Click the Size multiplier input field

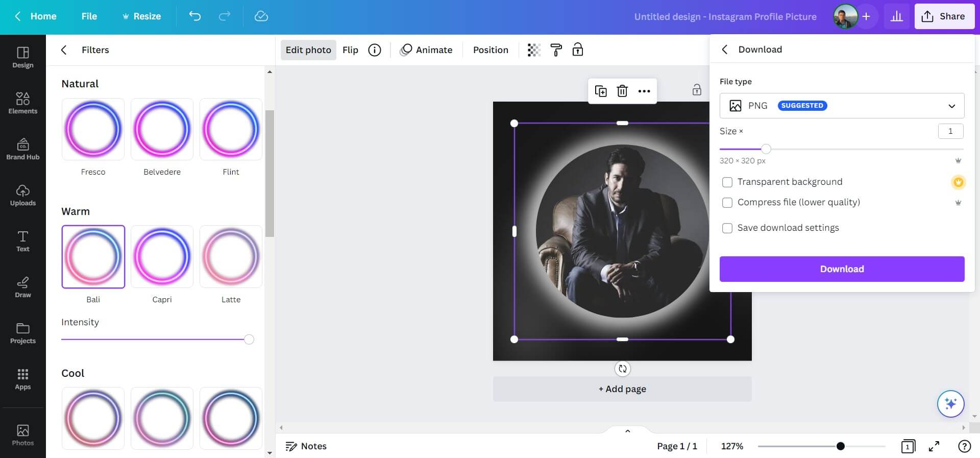point(950,131)
